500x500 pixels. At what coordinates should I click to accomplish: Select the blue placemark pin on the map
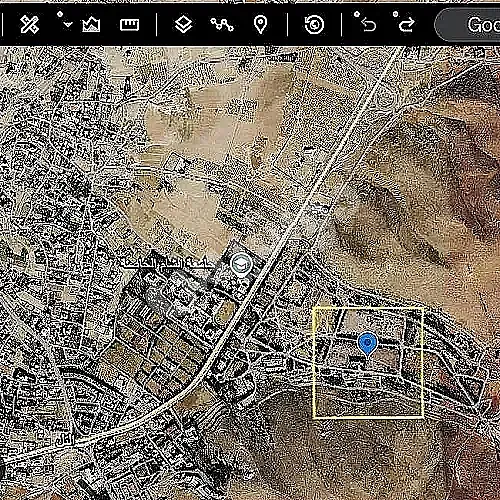pyautogui.click(x=368, y=344)
